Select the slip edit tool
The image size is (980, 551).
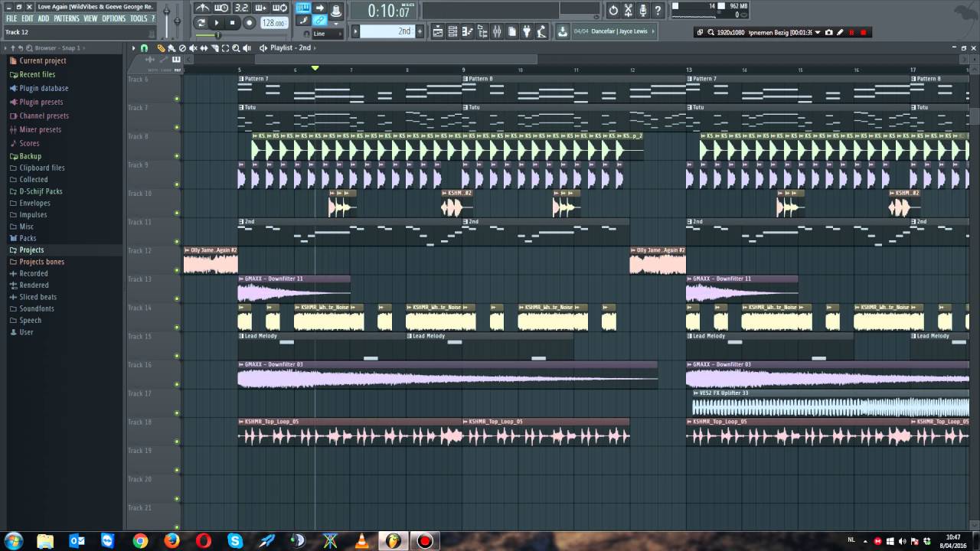(x=204, y=48)
